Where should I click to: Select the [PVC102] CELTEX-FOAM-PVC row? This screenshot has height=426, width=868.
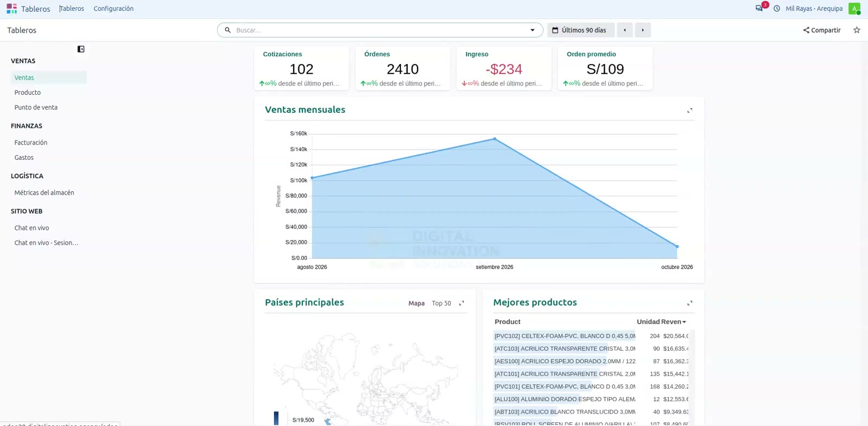[591, 336]
